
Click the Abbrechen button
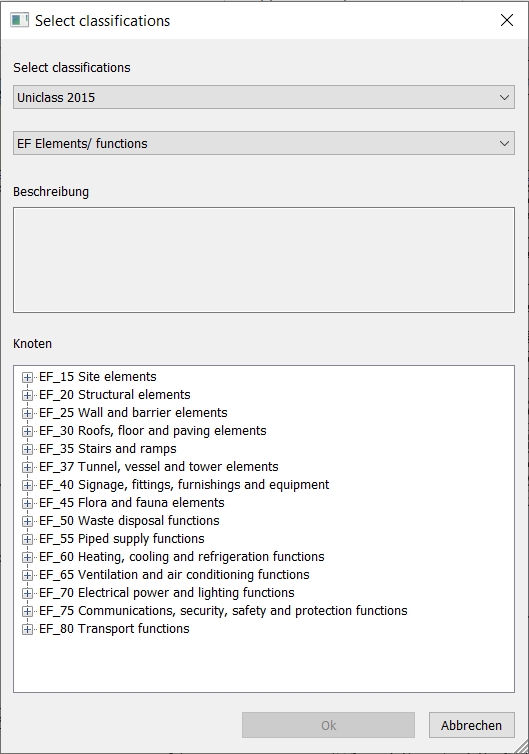472,725
